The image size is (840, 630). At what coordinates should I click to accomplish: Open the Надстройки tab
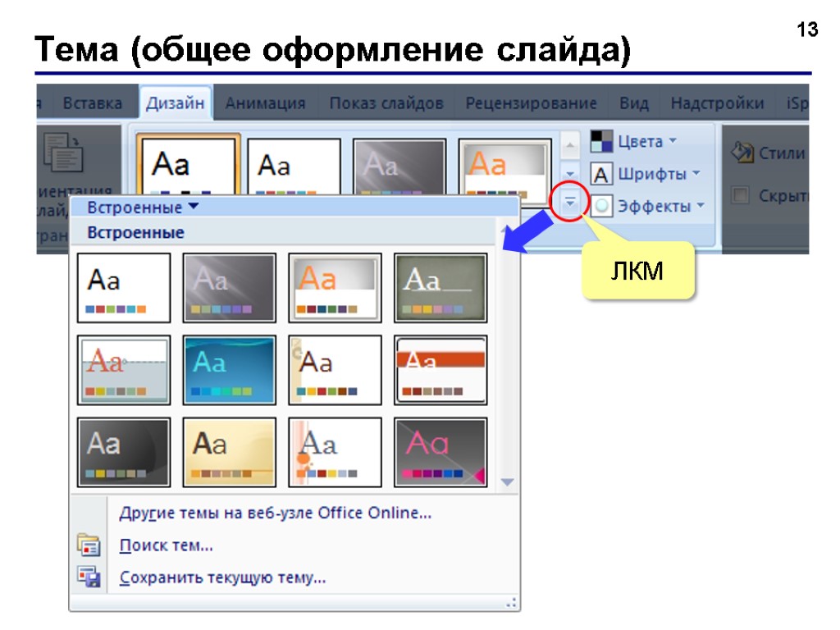click(x=717, y=103)
